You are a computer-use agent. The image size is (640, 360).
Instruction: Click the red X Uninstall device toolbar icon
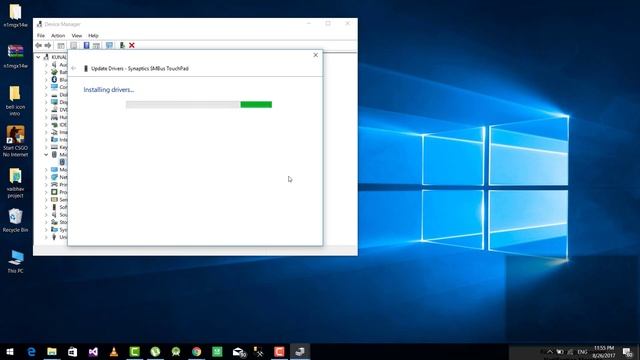[x=132, y=45]
